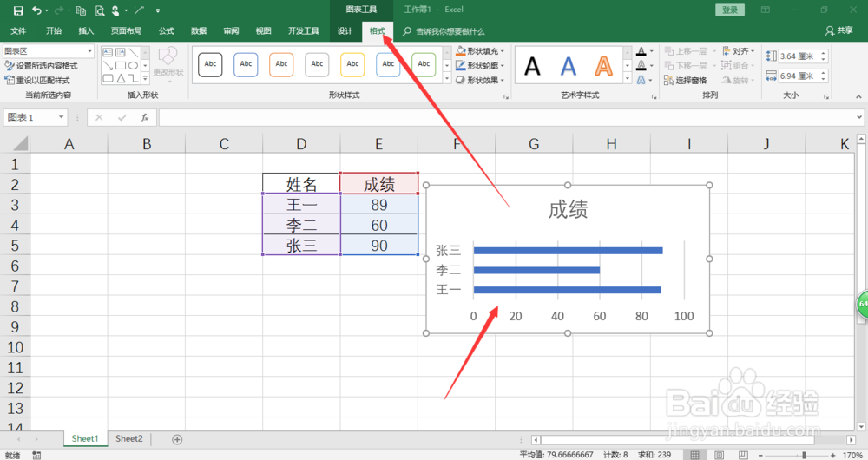This screenshot has height=460, width=868.
Task: Select the rectangle shape
Action: click(x=120, y=65)
